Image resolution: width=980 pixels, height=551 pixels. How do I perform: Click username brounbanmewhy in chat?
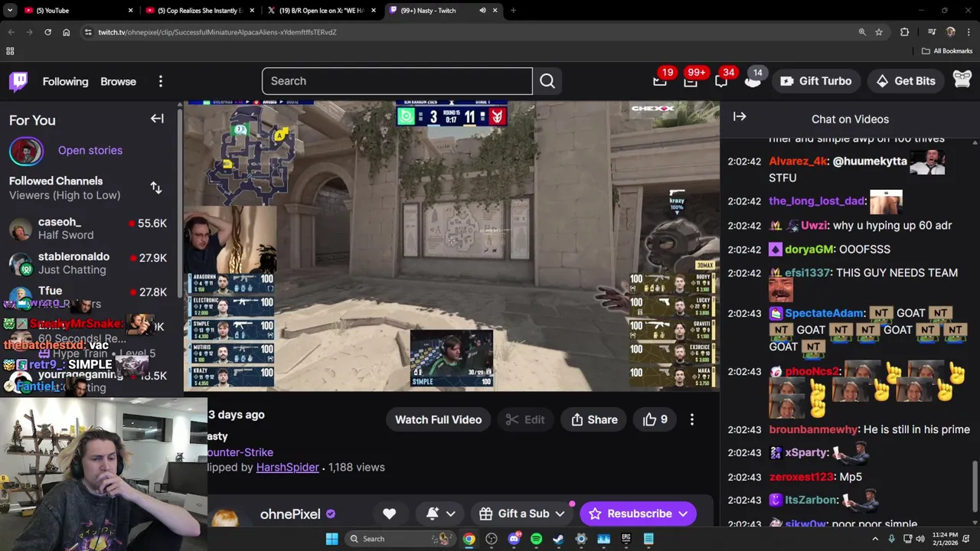[813, 430]
